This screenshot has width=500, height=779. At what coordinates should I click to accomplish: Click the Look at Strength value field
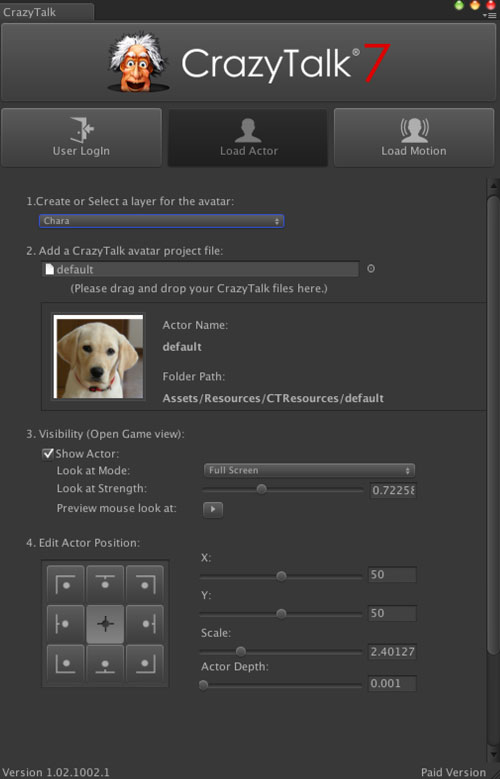coord(393,490)
